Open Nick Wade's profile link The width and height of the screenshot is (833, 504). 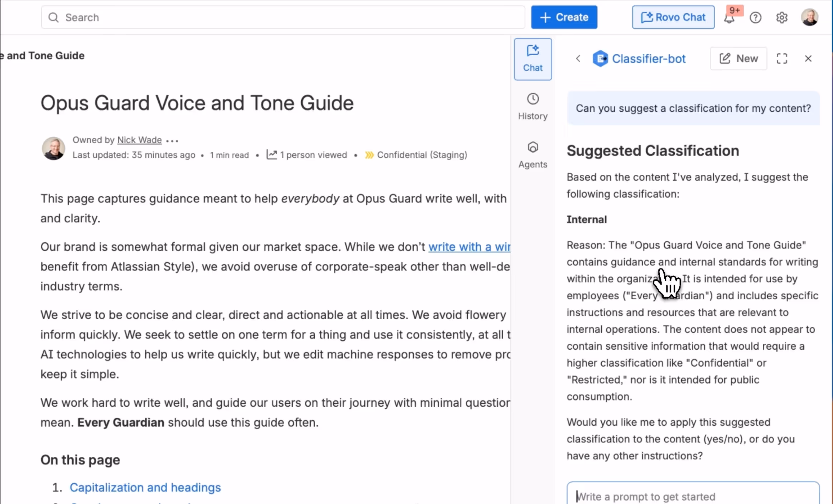click(139, 140)
